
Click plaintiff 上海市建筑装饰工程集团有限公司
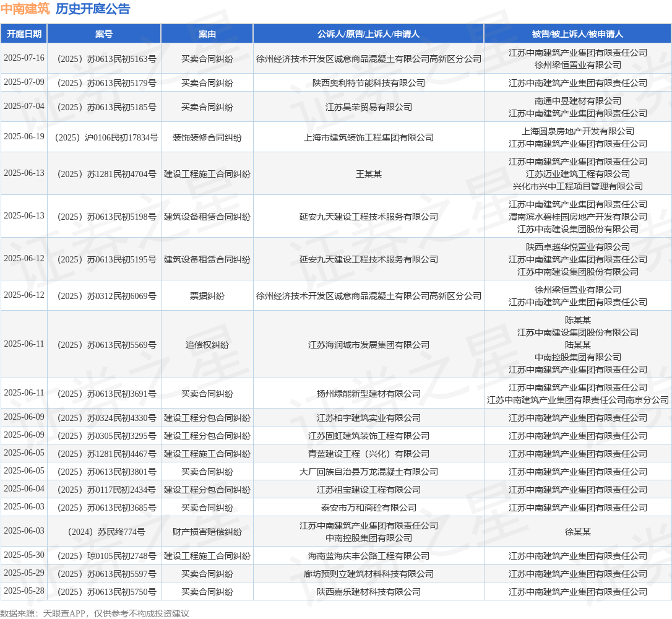tap(369, 137)
